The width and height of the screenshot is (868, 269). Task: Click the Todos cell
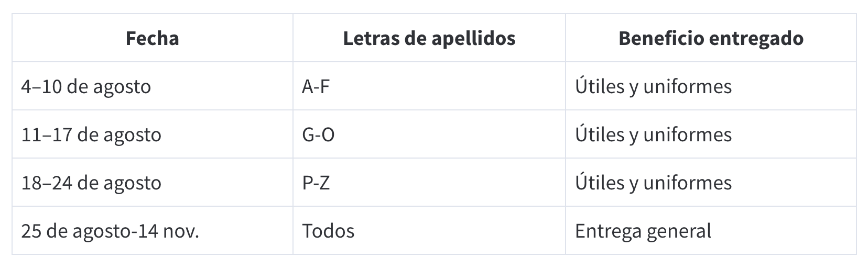click(429, 231)
